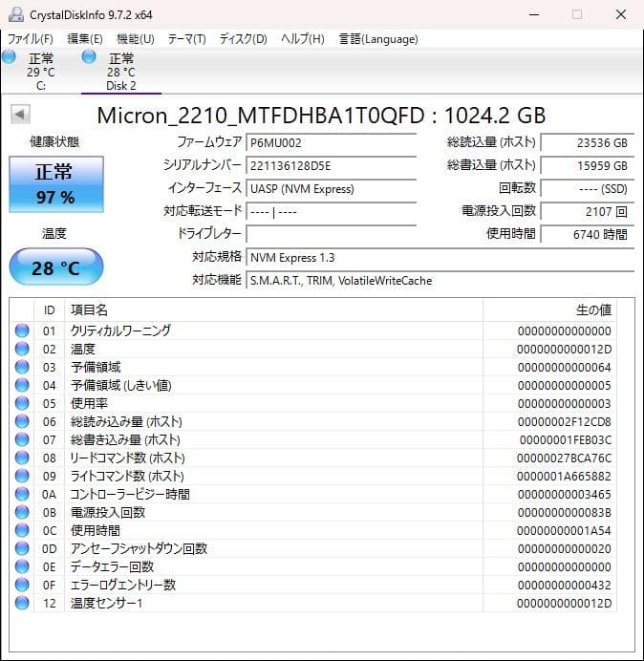
Task: Click total host reads value 23536 GB
Action: 587,143
